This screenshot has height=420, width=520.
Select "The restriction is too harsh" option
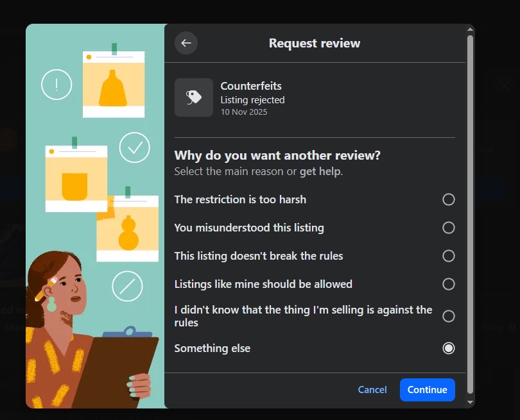click(448, 199)
